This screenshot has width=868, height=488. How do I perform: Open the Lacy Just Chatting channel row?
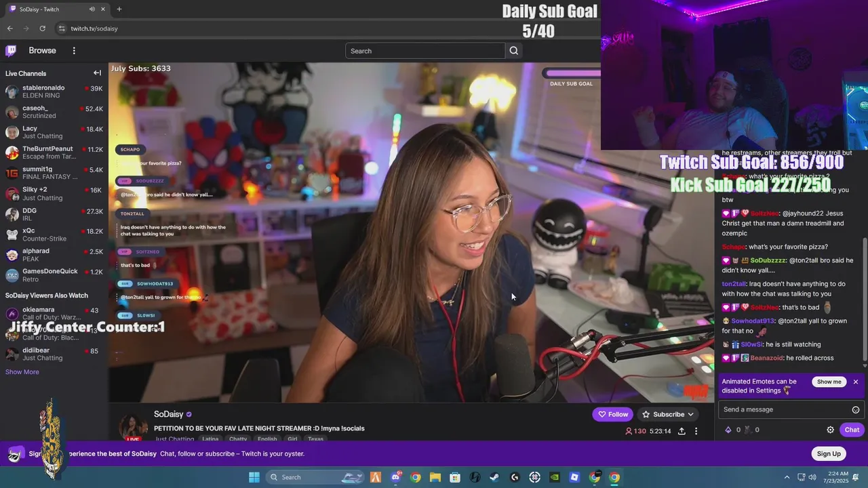coord(54,132)
